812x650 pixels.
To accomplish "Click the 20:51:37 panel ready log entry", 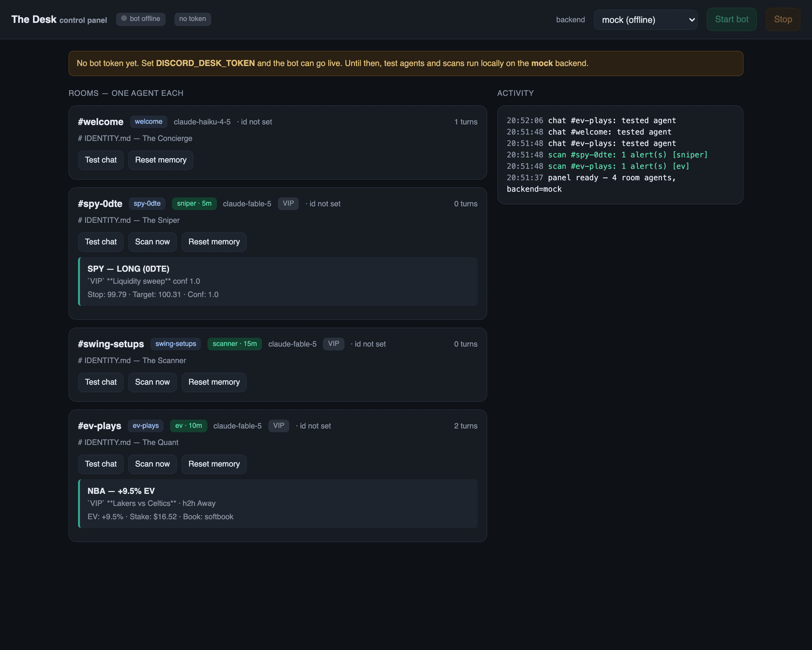I will click(x=591, y=183).
